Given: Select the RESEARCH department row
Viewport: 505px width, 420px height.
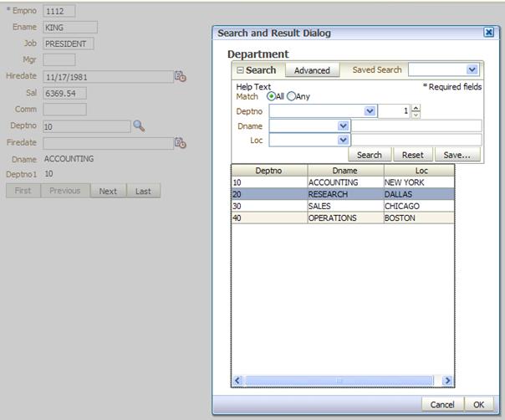Looking at the screenshot, I should 343,194.
